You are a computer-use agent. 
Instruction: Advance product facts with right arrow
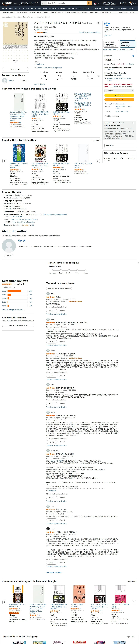click(x=98, y=76)
